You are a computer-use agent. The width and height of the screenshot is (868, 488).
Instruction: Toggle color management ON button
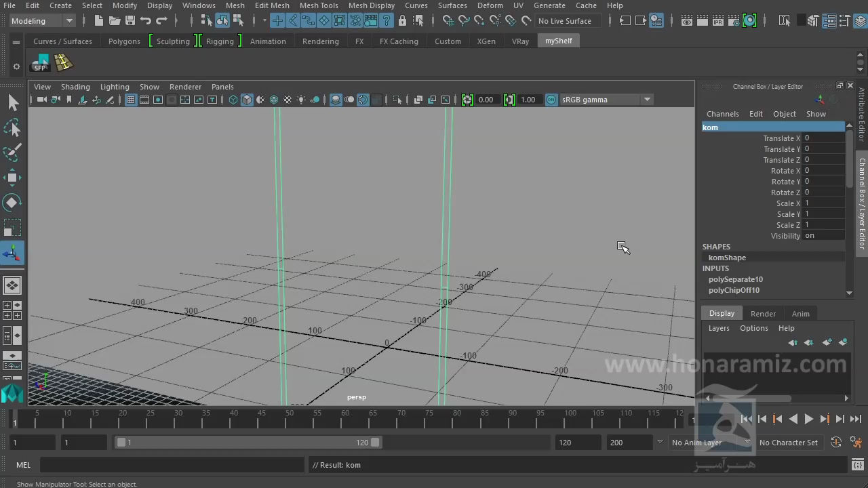point(551,100)
